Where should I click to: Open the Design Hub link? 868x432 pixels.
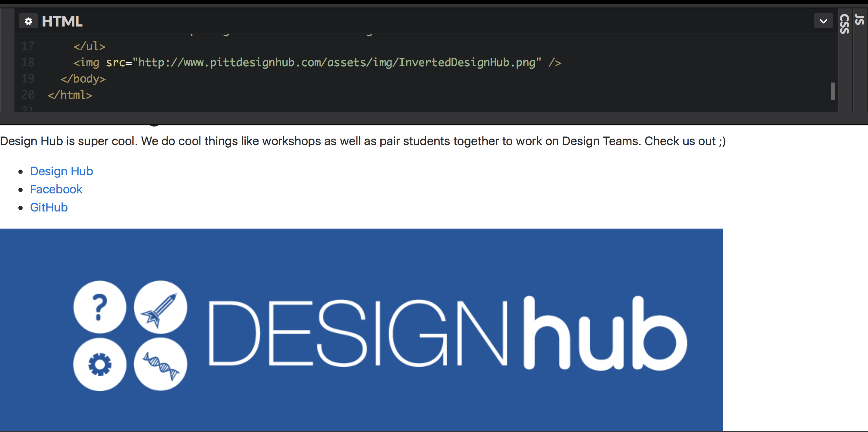point(61,171)
